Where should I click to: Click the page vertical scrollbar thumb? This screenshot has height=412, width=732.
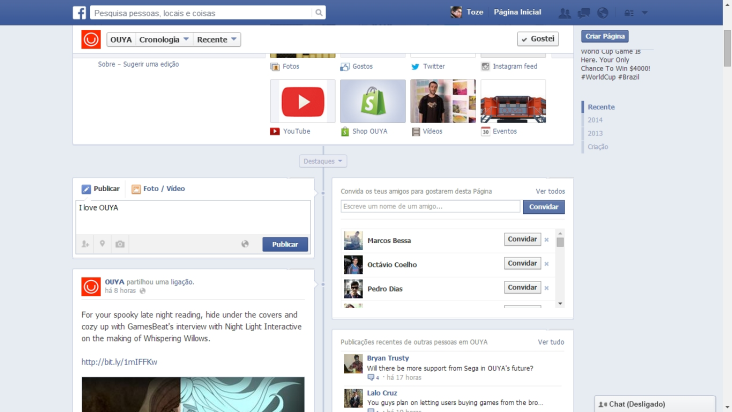[727, 48]
